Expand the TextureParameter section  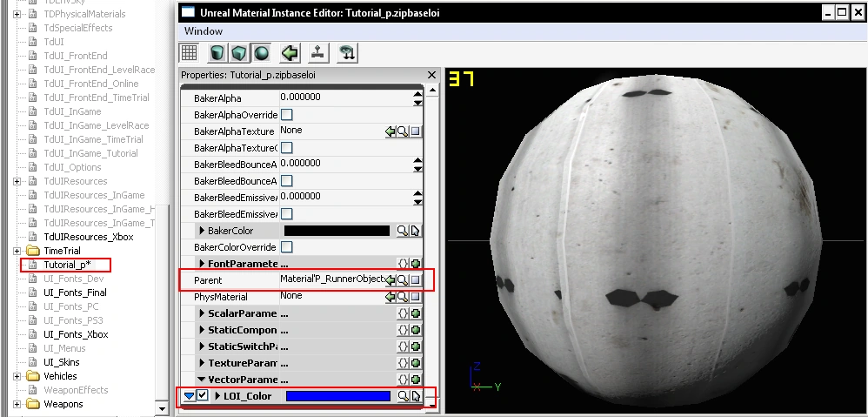coord(203,363)
